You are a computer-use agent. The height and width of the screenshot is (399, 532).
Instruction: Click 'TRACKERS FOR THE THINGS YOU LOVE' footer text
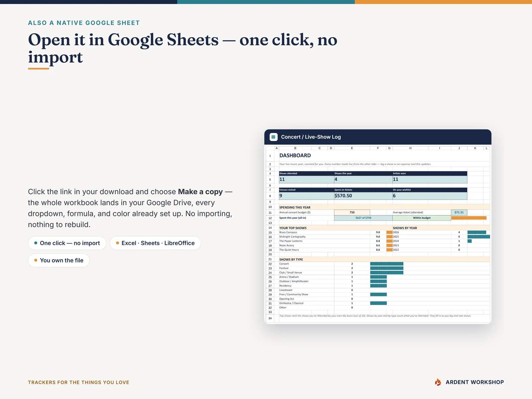tap(78, 382)
